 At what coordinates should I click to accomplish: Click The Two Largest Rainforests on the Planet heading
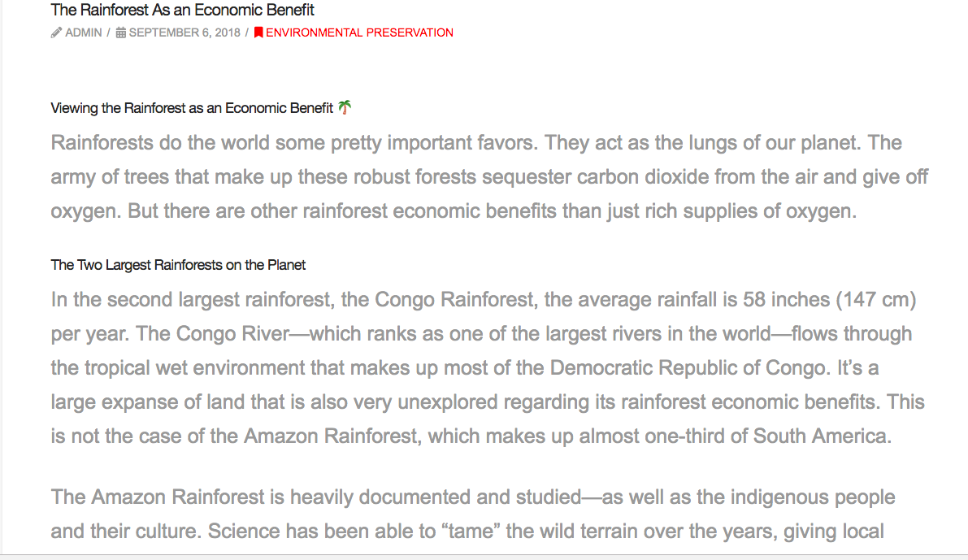click(178, 265)
